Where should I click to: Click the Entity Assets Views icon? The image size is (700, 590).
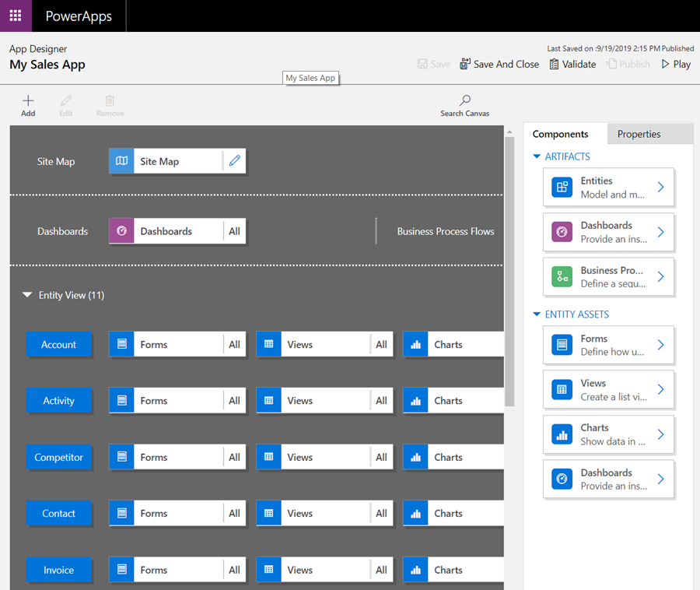(x=562, y=389)
